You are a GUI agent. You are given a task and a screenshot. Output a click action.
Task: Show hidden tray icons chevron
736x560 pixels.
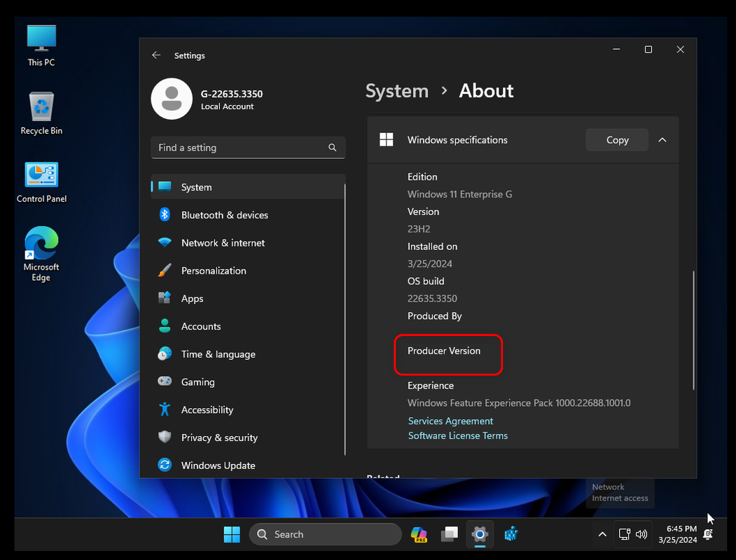tap(602, 534)
